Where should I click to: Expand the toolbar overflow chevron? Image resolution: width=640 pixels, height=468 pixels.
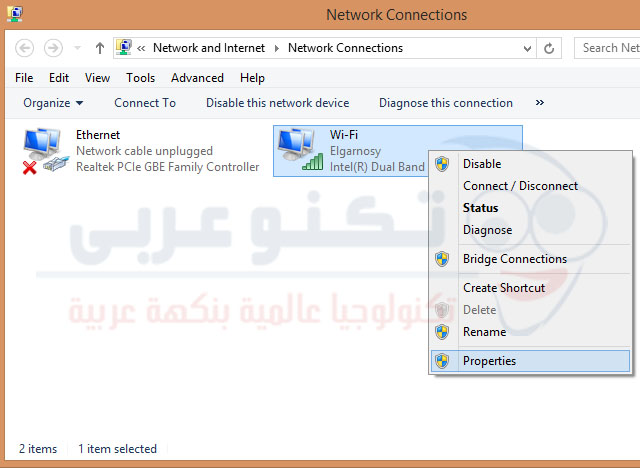coord(540,103)
